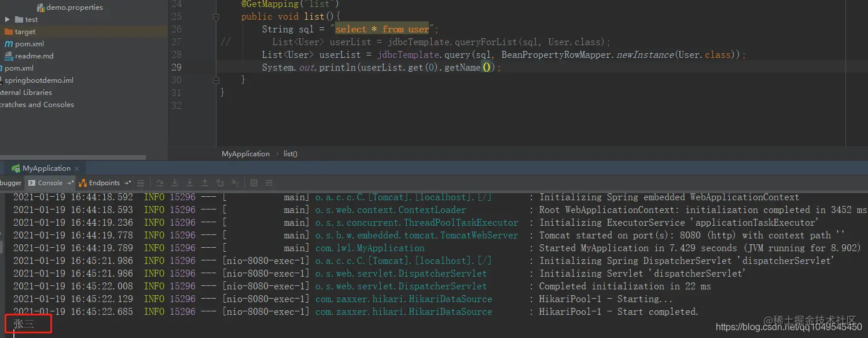Select Scratches and Consoles node

point(37,105)
